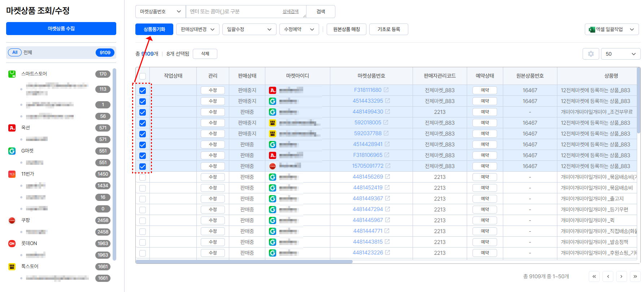Toggle the select-all header checkbox
The width and height of the screenshot is (644, 292).
143,76
